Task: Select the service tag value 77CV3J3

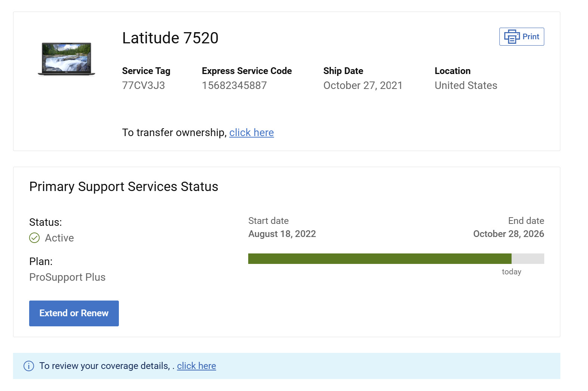Action: point(144,86)
